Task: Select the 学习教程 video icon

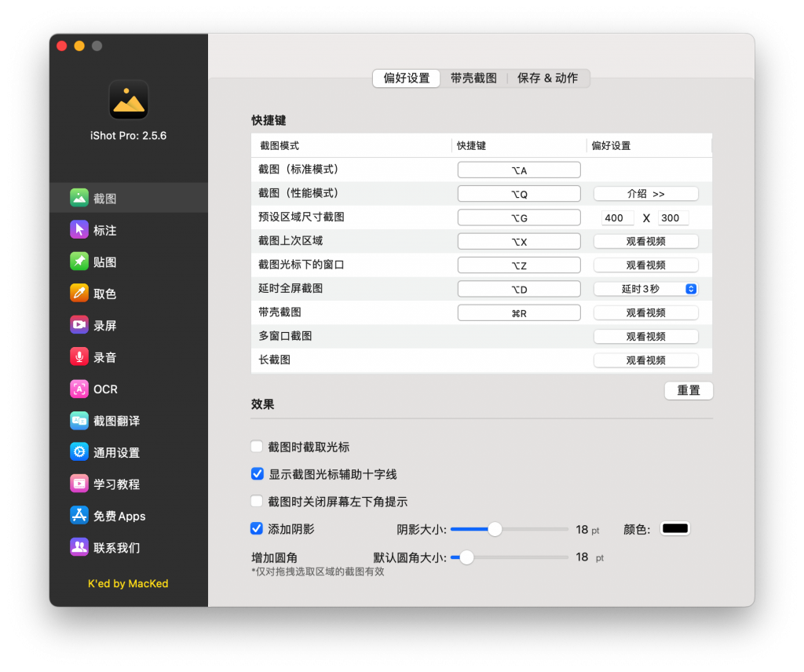Action: click(x=79, y=484)
